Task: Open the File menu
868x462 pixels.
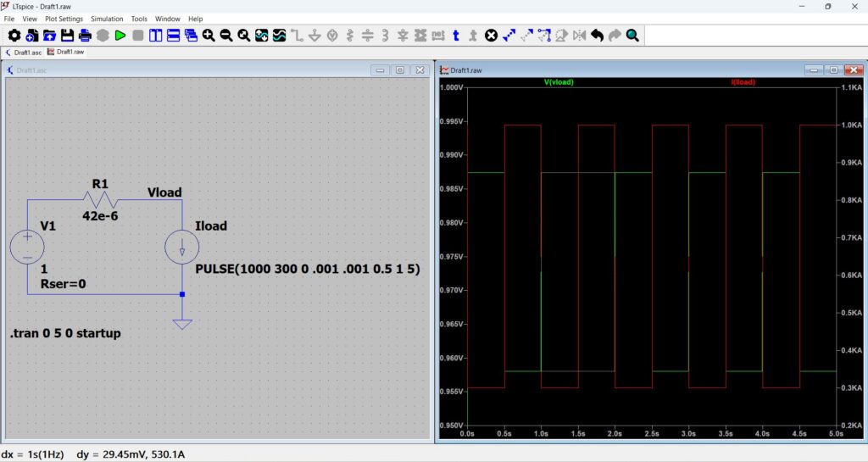Action: [9, 19]
